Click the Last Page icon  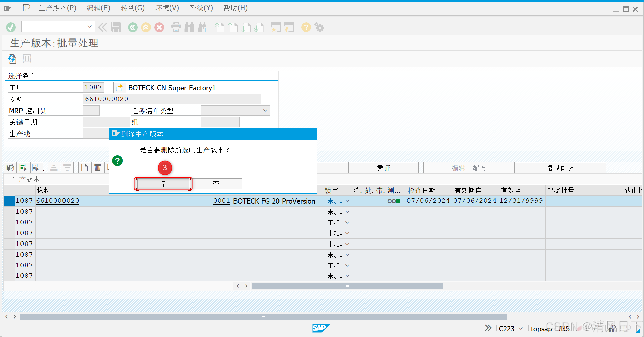[x=259, y=27]
